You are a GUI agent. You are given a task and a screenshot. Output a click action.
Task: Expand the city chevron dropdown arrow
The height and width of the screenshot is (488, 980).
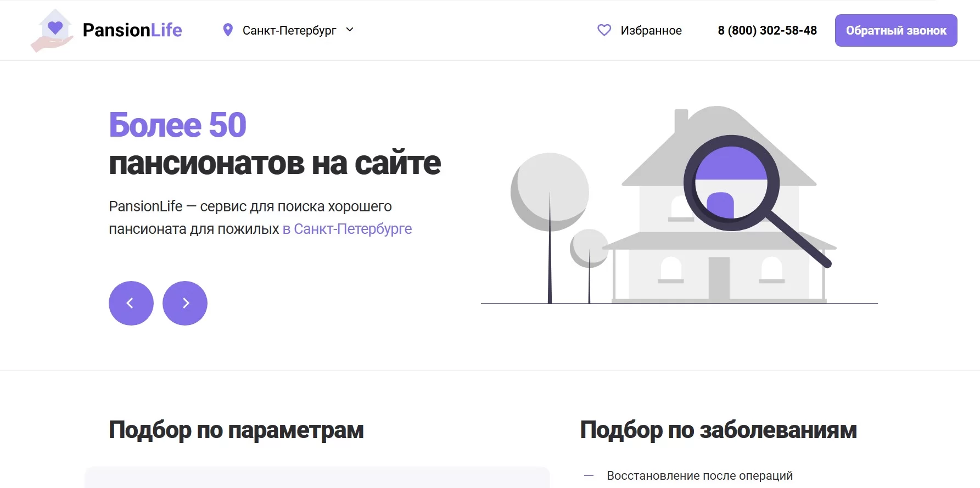click(x=350, y=30)
